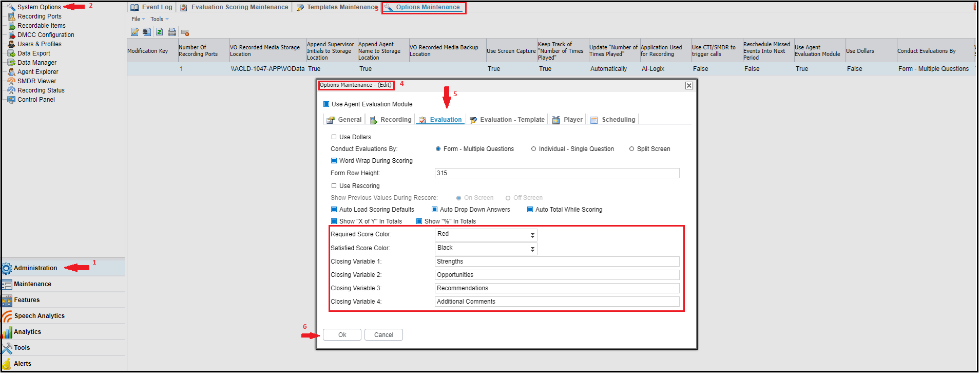Open the Tools menu dropdown in toolbar
The image size is (980, 374).
point(159,19)
